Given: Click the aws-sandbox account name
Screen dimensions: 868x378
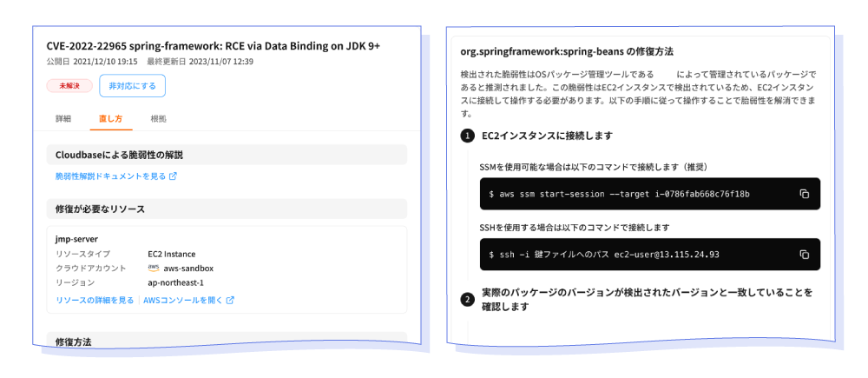Looking at the screenshot, I should 188,269.
